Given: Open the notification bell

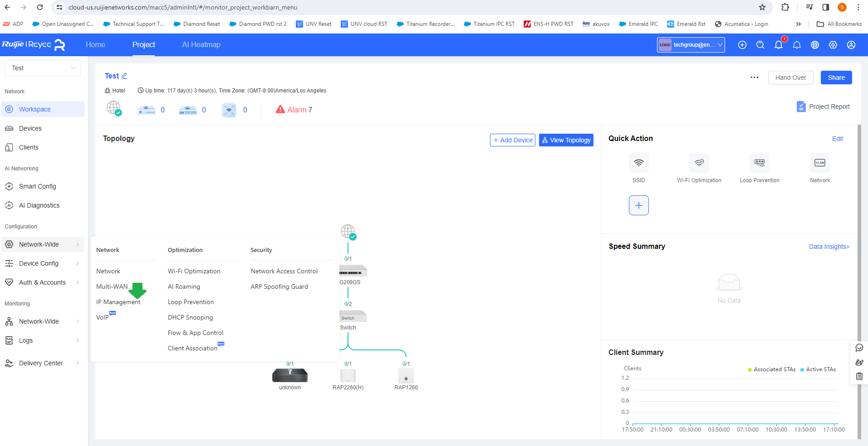Looking at the screenshot, I should tap(779, 45).
